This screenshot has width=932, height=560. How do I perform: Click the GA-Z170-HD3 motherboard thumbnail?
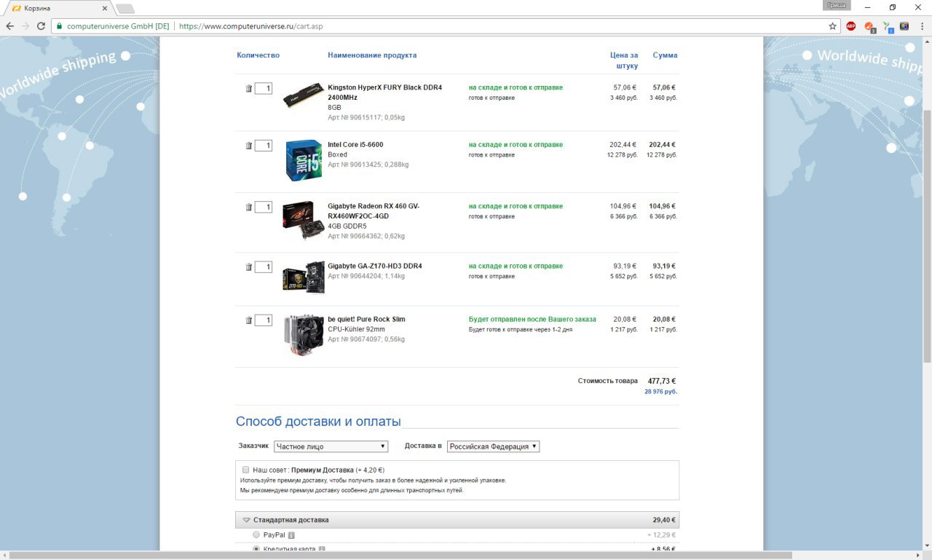[x=303, y=277]
